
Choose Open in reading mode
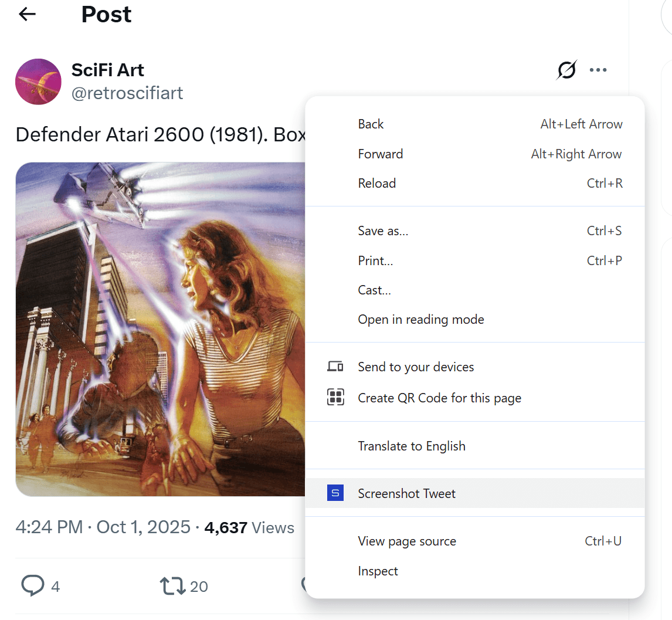[x=421, y=320]
